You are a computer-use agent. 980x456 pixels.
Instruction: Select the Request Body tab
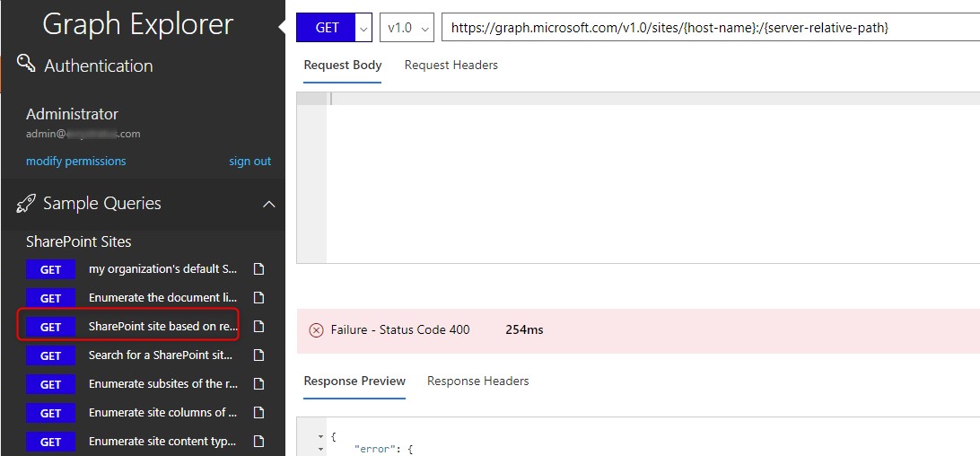point(343,65)
